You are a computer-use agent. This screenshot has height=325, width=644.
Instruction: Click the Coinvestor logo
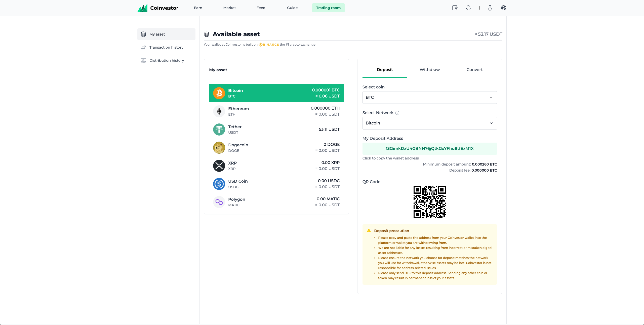pyautogui.click(x=158, y=8)
